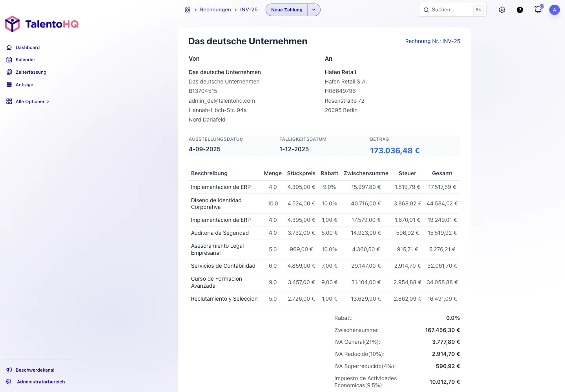Click the search magnifier icon
The width and height of the screenshot is (565, 392).
[x=426, y=10]
